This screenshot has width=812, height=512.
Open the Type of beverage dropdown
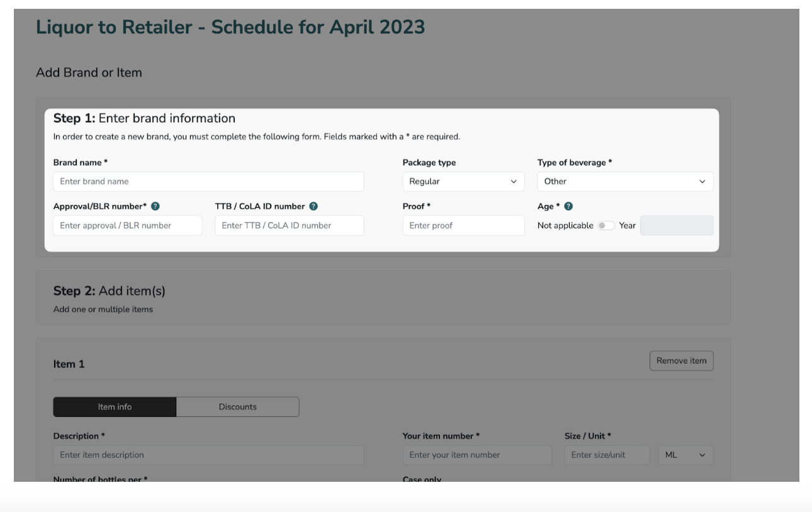(x=626, y=181)
